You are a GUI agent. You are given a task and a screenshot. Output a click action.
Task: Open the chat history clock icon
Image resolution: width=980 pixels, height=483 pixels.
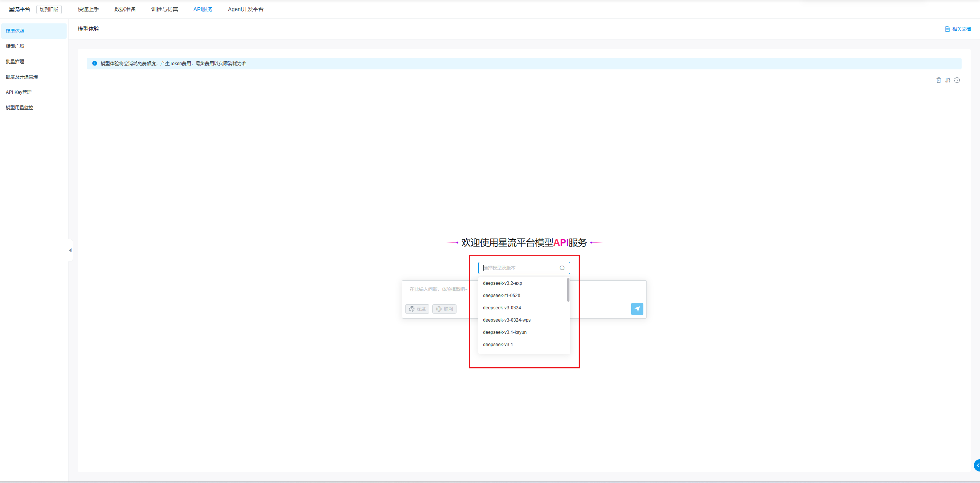coord(957,80)
